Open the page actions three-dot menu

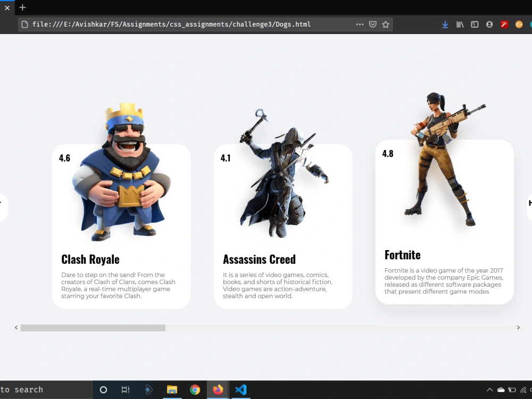(360, 24)
